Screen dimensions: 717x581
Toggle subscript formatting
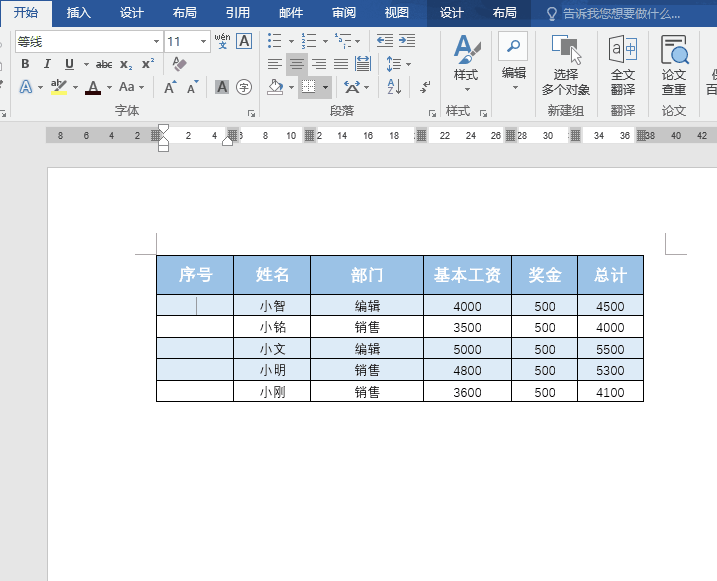[126, 64]
